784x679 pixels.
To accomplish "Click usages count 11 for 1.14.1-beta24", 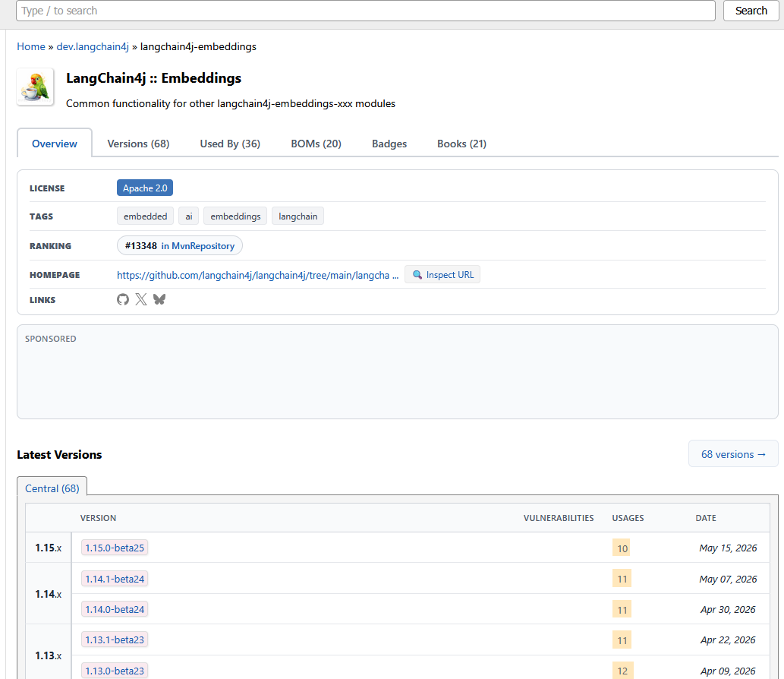I will (x=622, y=579).
